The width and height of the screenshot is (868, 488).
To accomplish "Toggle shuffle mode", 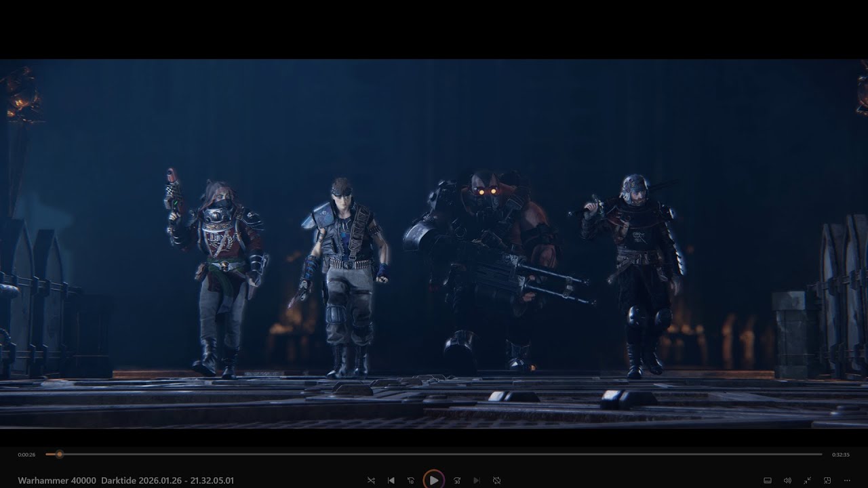I will (x=371, y=481).
